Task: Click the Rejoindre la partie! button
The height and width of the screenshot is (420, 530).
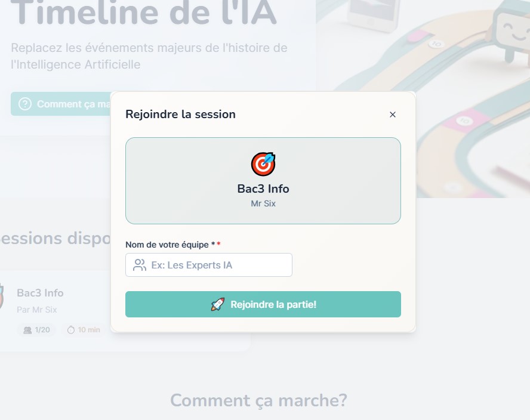Action: click(x=263, y=304)
